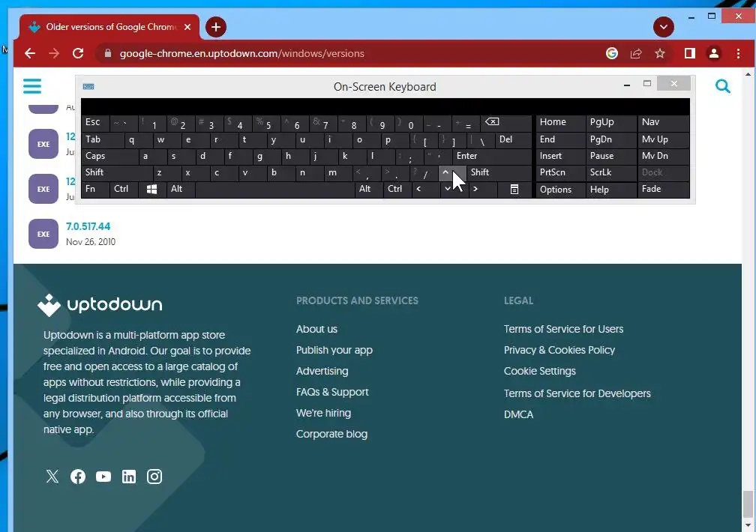Click the lock site info icon

point(108,53)
